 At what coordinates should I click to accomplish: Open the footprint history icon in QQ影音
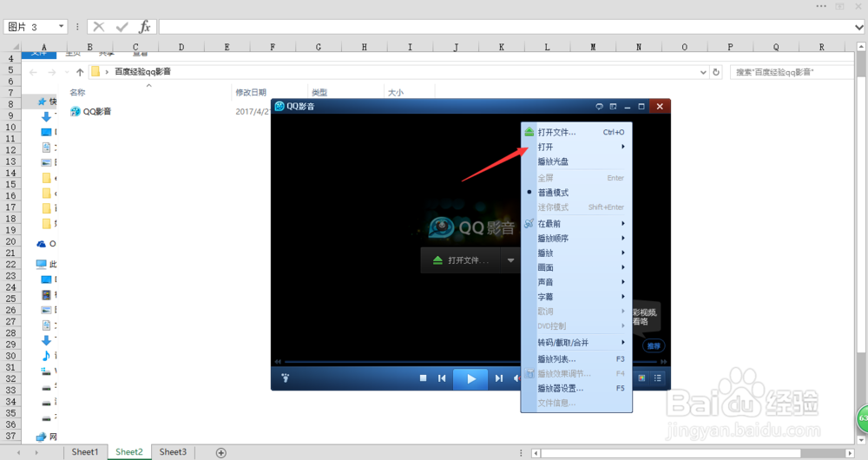click(285, 378)
